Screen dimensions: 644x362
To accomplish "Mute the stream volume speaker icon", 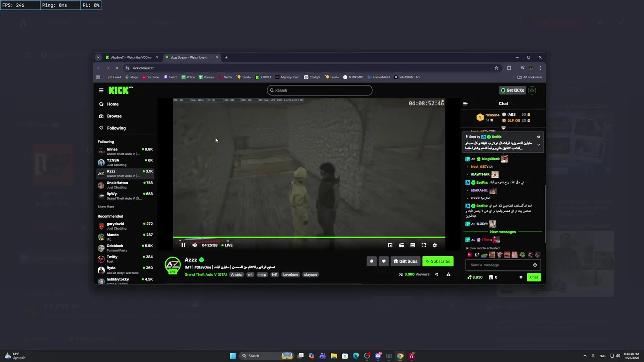I will pos(195,245).
